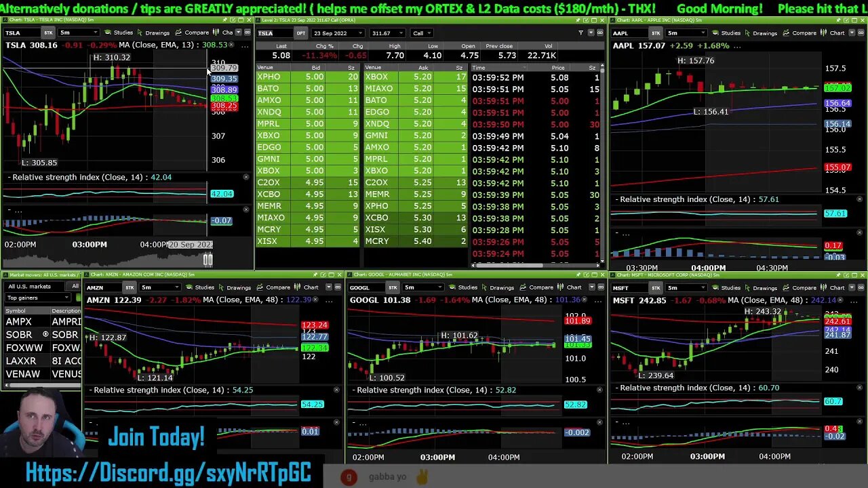Image resolution: width=868 pixels, height=488 pixels.
Task: Open Studies in the TSLA chart toolbar
Action: pos(119,33)
